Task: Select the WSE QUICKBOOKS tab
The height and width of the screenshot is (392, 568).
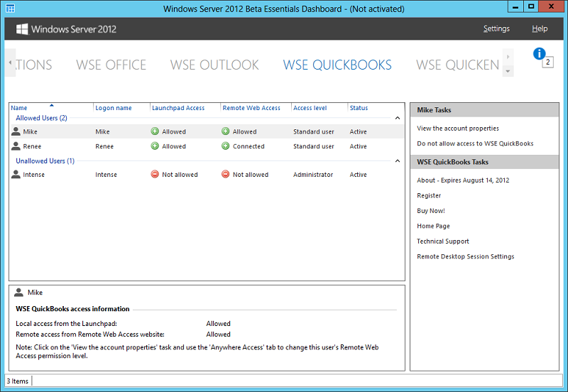Action: (337, 65)
